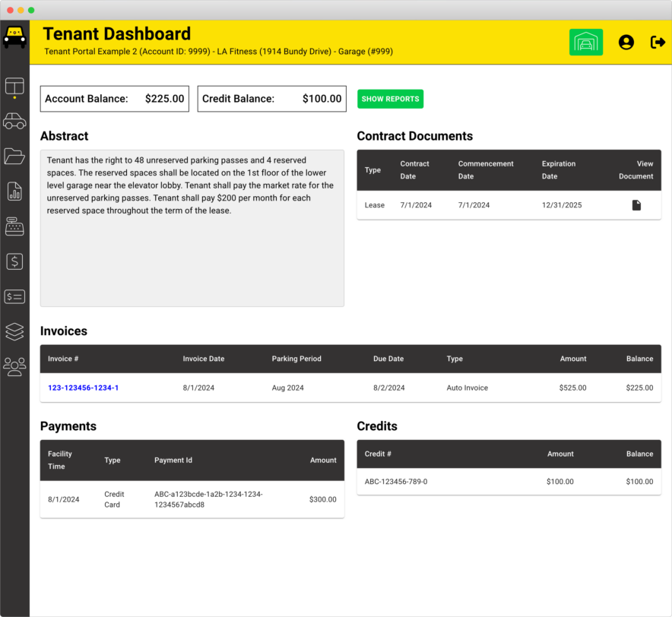Open the invoices list icon in the sidebar
Viewport: 672px width, 617px height.
pos(14,296)
